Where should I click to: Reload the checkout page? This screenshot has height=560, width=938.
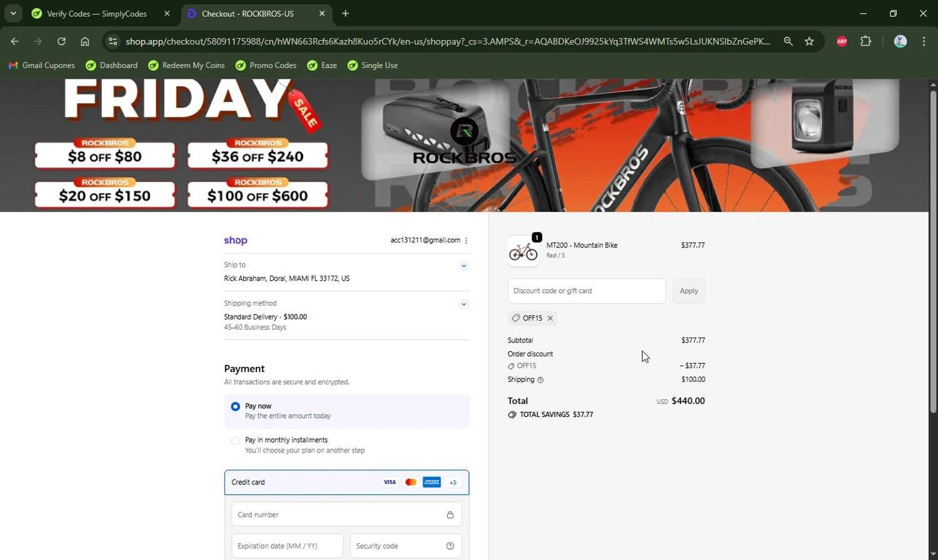pyautogui.click(x=61, y=41)
